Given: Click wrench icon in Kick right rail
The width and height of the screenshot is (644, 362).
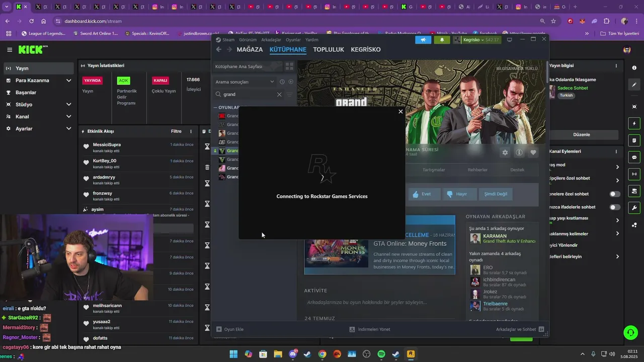Looking at the screenshot, I should 634,208.
